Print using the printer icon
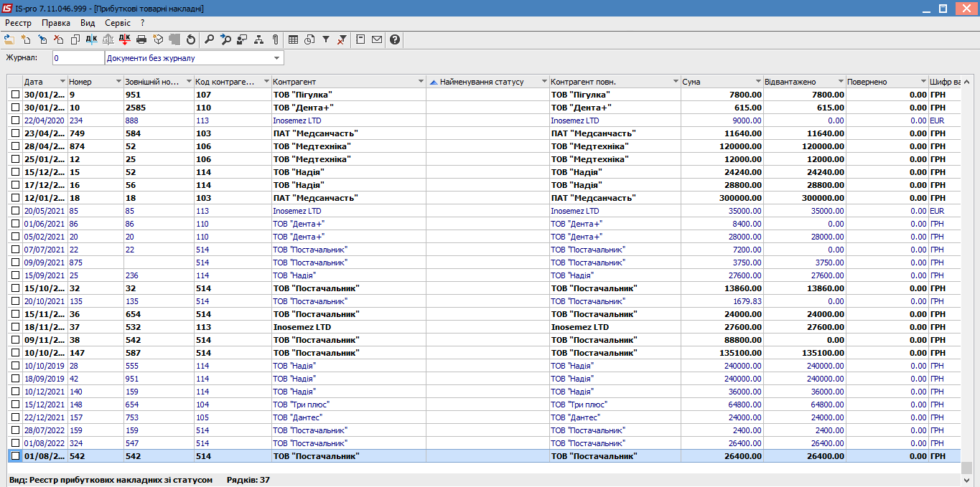The width and height of the screenshot is (980, 487). (x=141, y=39)
